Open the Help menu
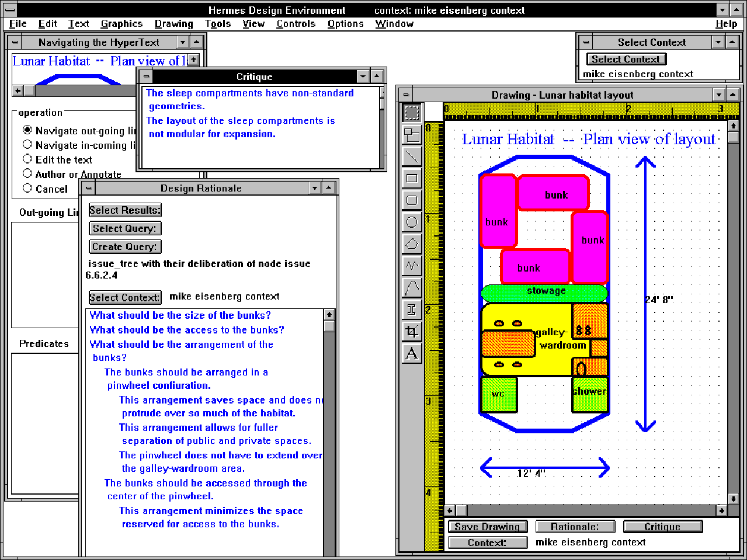 coord(727,24)
